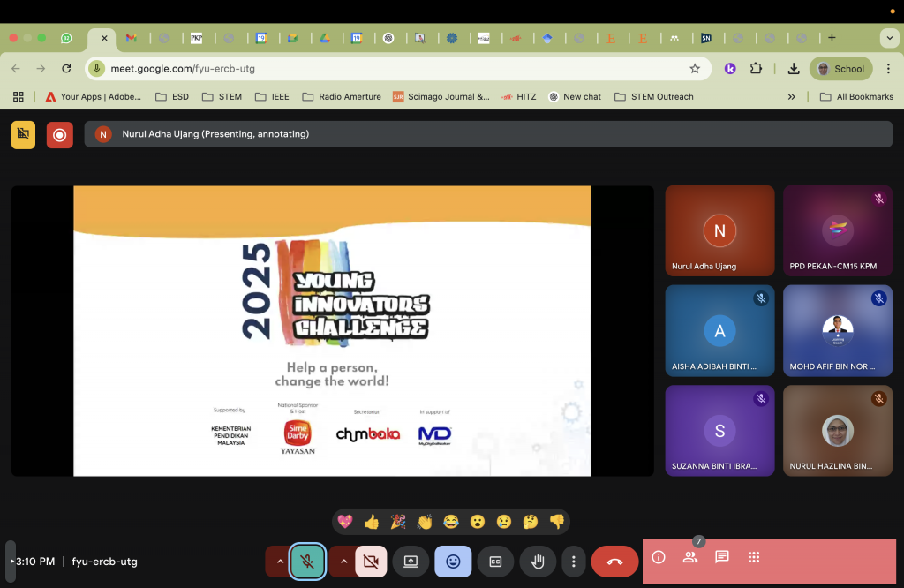The image size is (904, 588).
Task: Toggle the muted microphone button
Action: click(x=307, y=562)
